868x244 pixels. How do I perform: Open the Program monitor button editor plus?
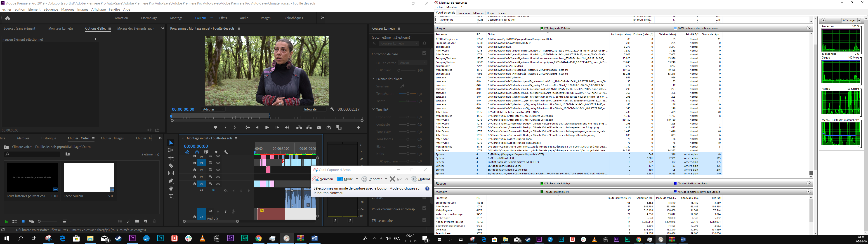pos(359,128)
